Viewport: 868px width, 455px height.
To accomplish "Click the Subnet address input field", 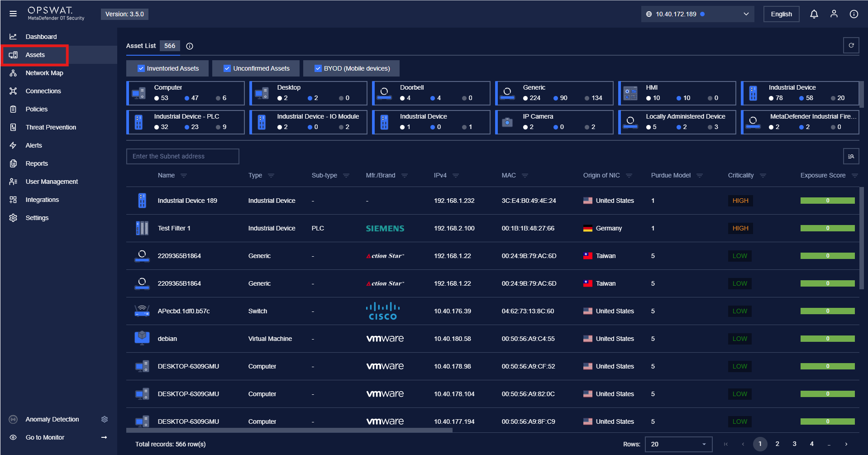I will tap(182, 156).
